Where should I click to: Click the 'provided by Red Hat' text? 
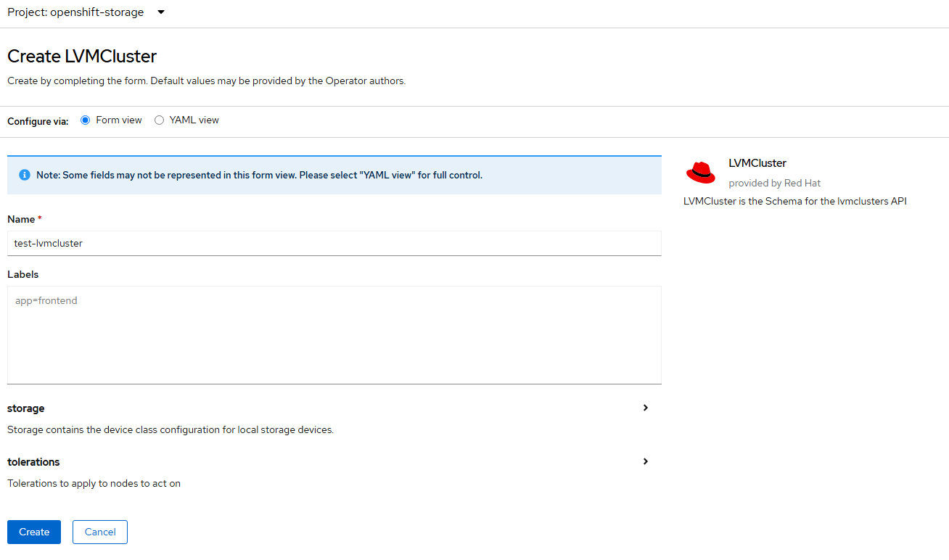click(775, 183)
